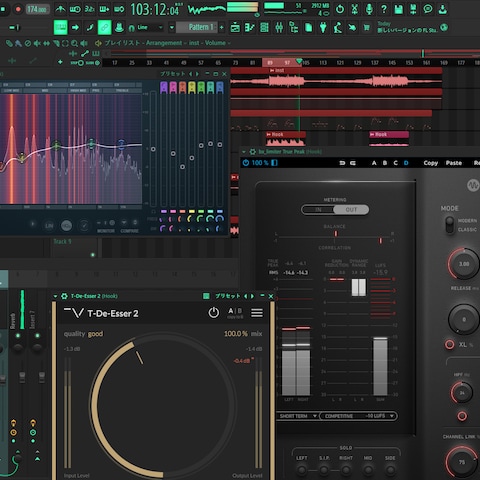Click the COMPARE button in EQ

tap(129, 231)
